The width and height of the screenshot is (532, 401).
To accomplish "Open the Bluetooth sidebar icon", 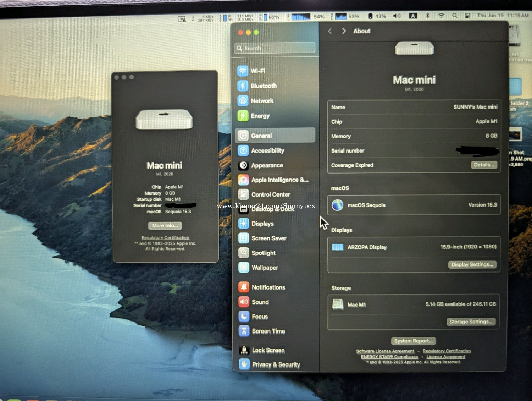I will 243,86.
